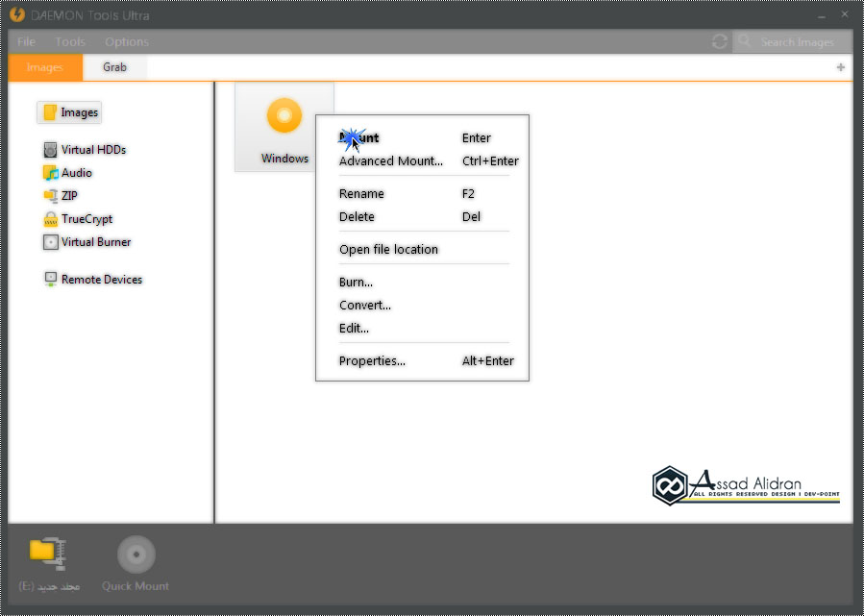
Task: Click the magnifier search icon
Action: point(745,41)
